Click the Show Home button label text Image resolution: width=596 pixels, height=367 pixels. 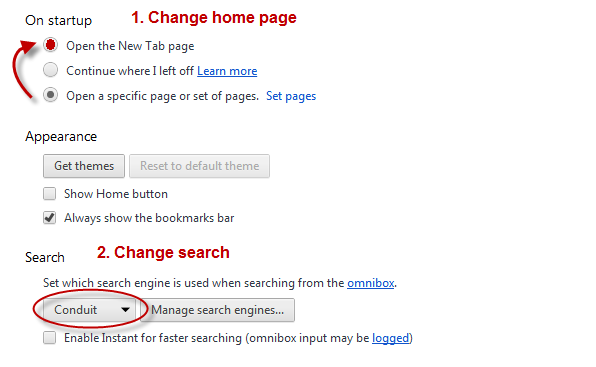tap(116, 194)
